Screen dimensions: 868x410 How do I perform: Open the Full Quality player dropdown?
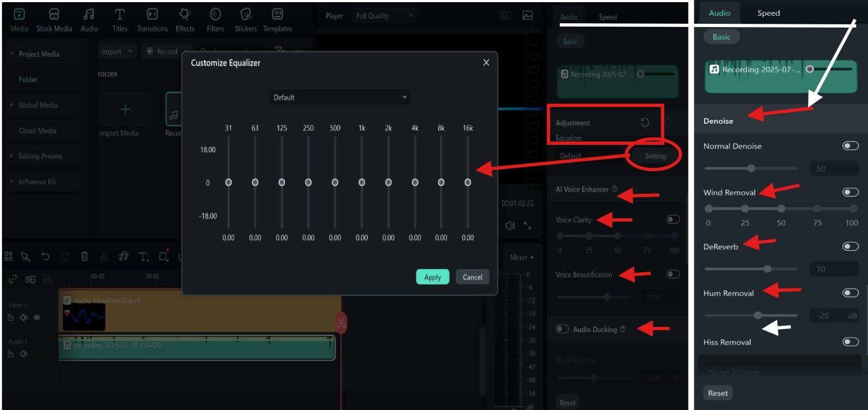(385, 16)
